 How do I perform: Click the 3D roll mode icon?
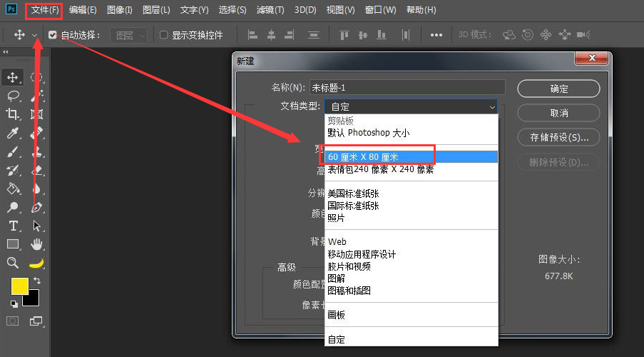(x=528, y=35)
